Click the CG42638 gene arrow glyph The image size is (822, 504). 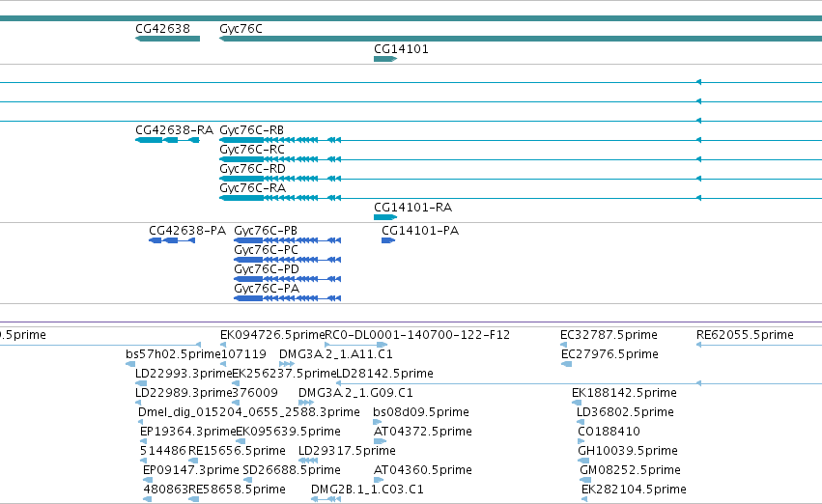pyautogui.click(x=167, y=39)
